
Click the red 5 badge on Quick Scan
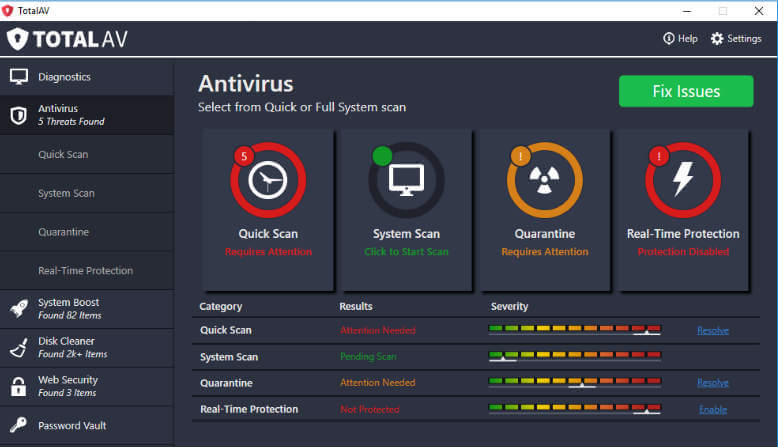[244, 156]
